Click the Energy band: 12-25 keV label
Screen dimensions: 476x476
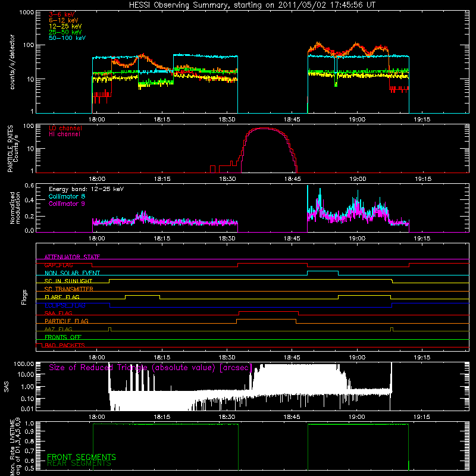click(x=86, y=189)
